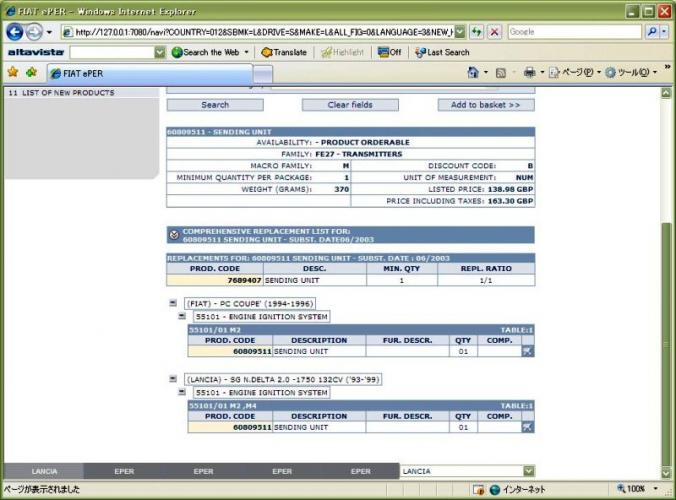This screenshot has height=500, width=676.
Task: Click the browser Back arrow button
Action: coord(15,32)
